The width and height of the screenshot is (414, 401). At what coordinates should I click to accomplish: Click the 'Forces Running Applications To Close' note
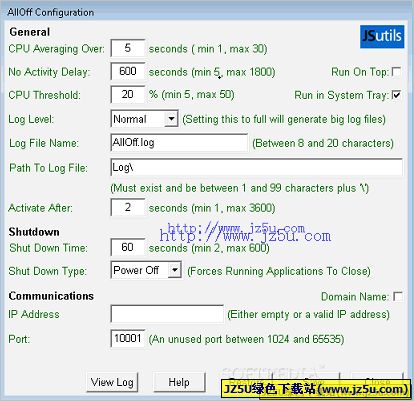click(279, 271)
